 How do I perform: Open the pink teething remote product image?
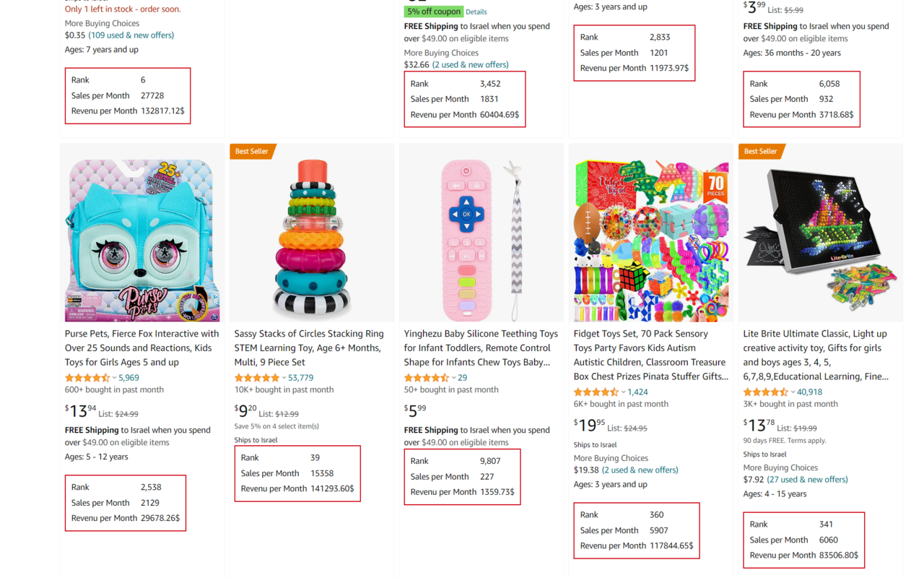coord(481,241)
